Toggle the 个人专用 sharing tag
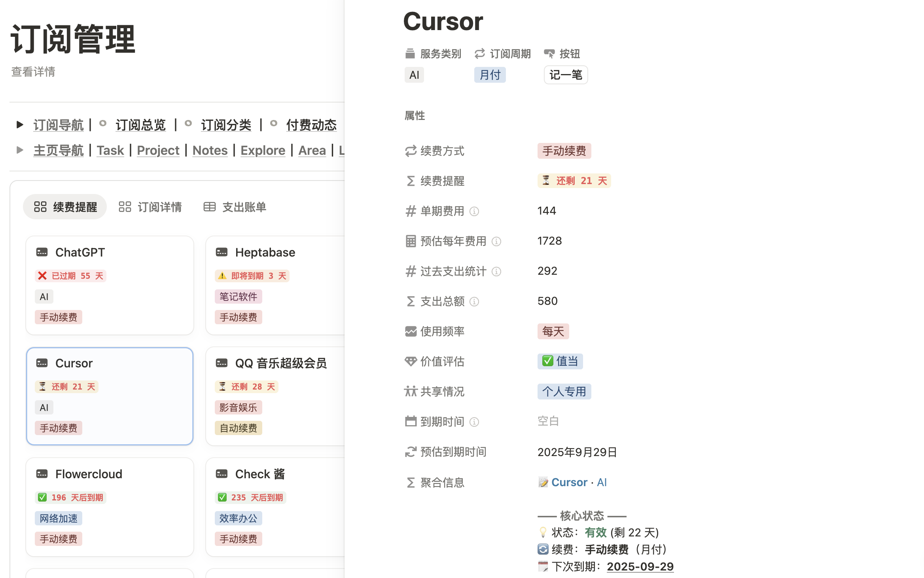The height and width of the screenshot is (578, 924). tap(564, 391)
